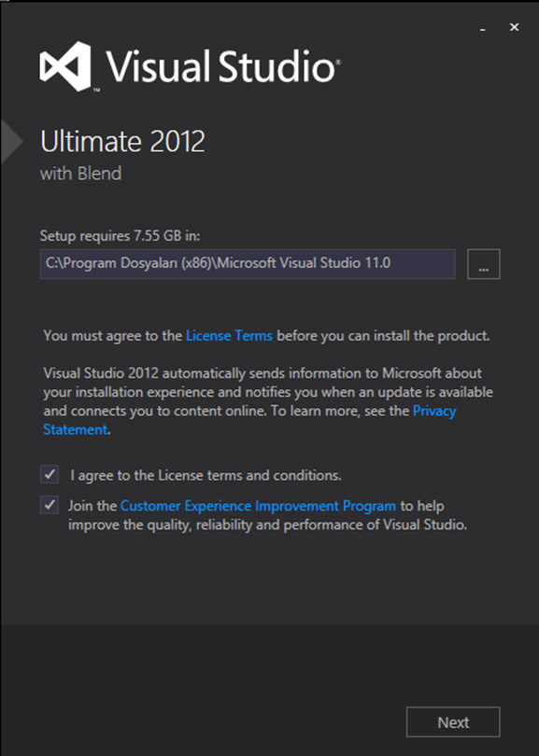Image resolution: width=539 pixels, height=756 pixels.
Task: Click the Next button
Action: pyautogui.click(x=453, y=721)
